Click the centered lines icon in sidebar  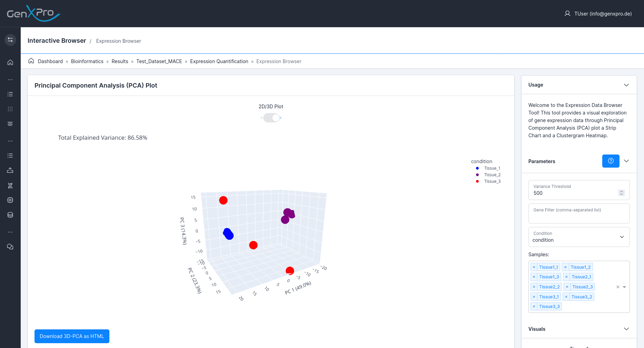click(x=10, y=124)
